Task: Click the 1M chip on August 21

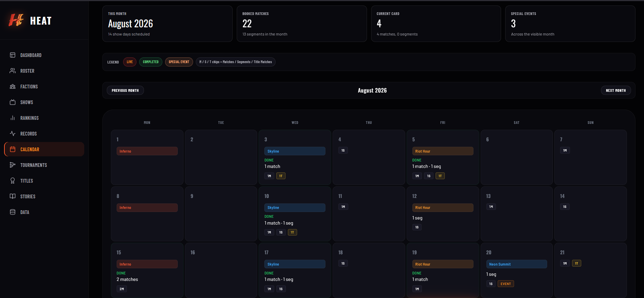Action: [x=565, y=263]
